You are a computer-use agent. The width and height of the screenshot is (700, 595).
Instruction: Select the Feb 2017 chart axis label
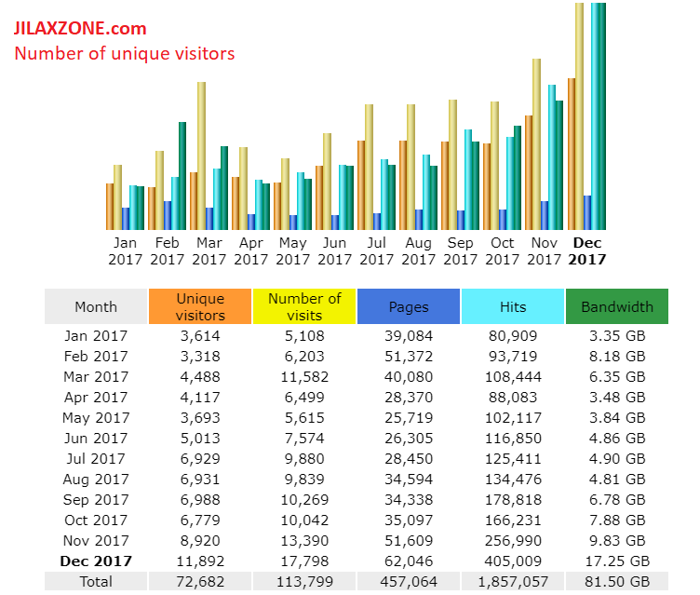(x=167, y=251)
